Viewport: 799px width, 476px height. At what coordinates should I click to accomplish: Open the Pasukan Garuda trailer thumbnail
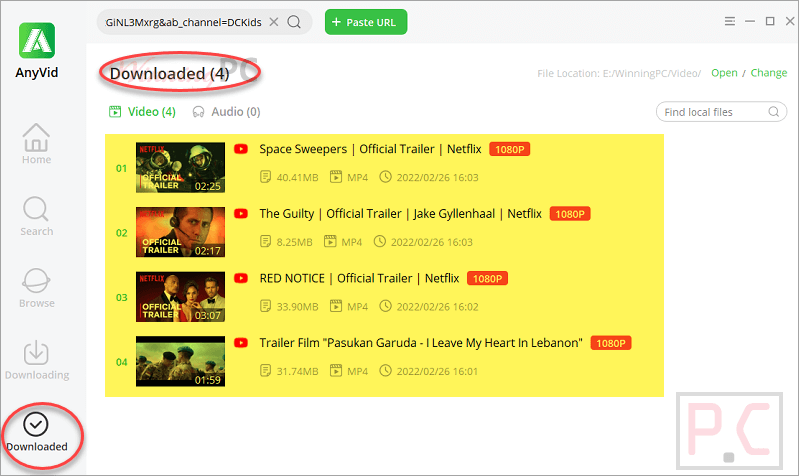pos(180,361)
